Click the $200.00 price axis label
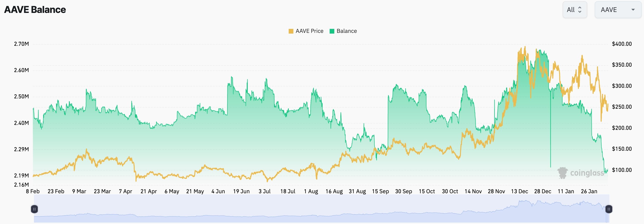This screenshot has height=224, width=644. [622, 128]
